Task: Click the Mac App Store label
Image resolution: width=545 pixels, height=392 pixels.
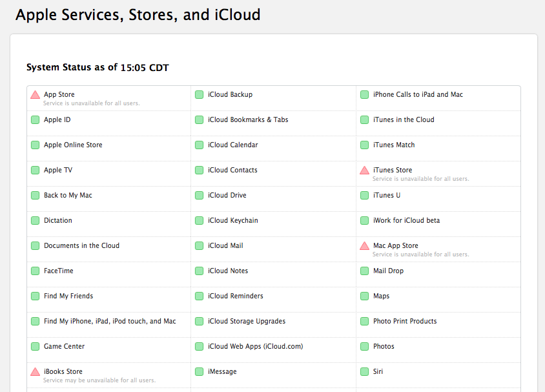Action: click(395, 245)
